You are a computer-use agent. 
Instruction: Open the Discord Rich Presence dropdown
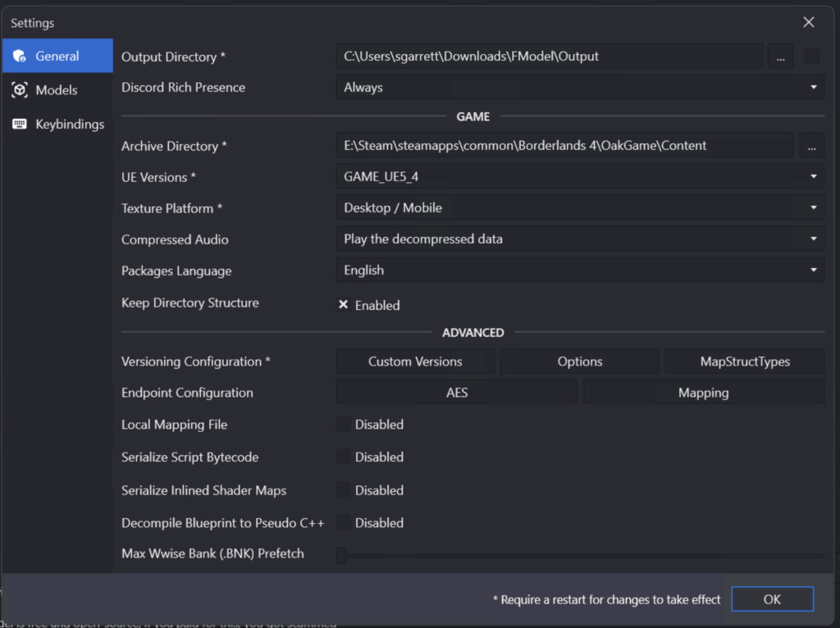click(x=579, y=88)
